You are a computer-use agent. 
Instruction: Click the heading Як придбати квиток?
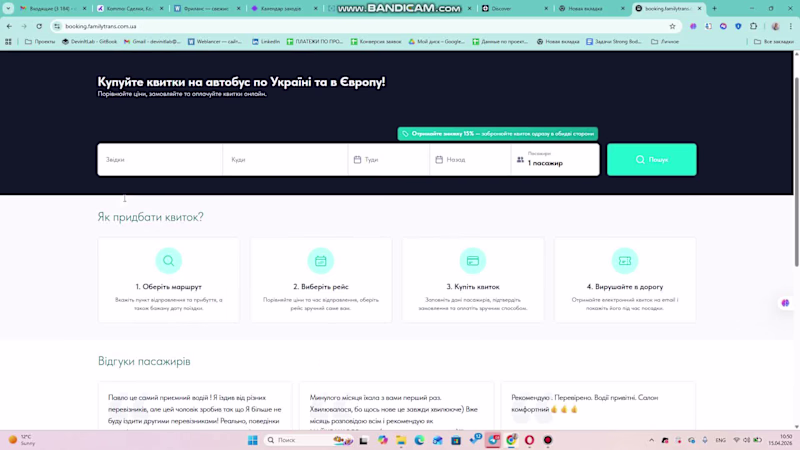(x=151, y=217)
